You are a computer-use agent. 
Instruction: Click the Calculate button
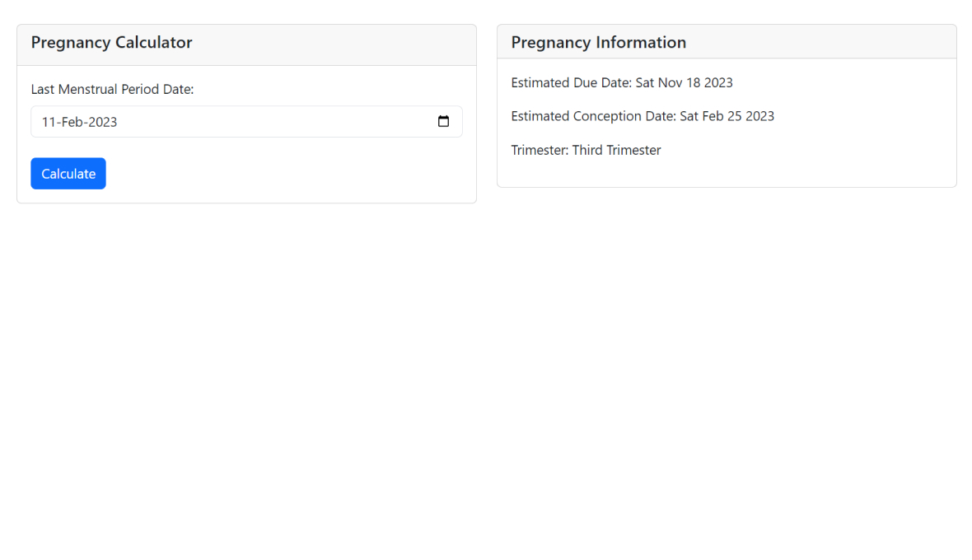tap(68, 174)
